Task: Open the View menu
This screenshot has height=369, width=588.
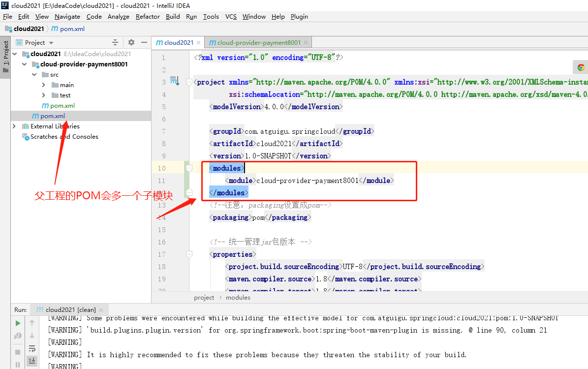Action: coord(42,17)
